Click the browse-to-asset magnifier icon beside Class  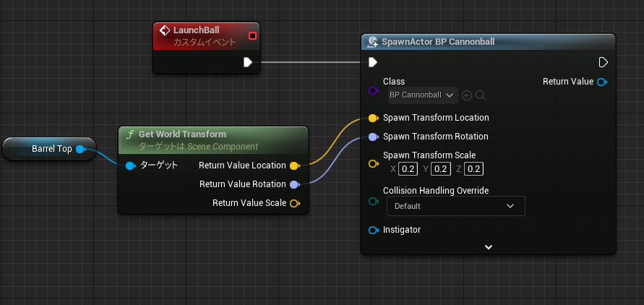click(481, 95)
